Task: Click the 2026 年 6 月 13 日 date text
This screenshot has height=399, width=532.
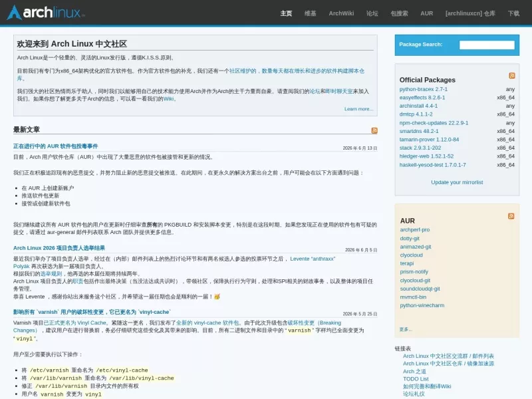Action: pos(360,148)
